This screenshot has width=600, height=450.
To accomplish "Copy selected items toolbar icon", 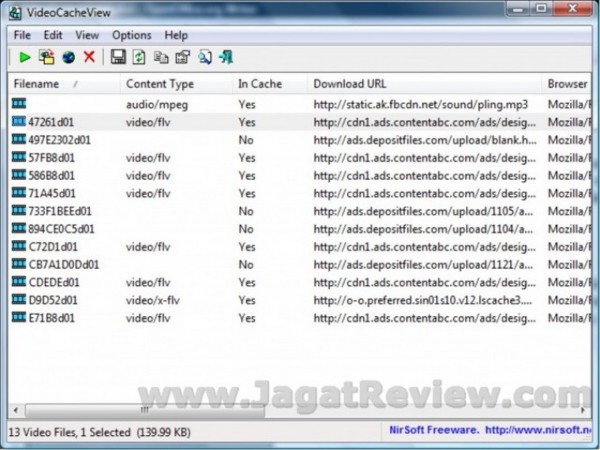I will point(161,57).
